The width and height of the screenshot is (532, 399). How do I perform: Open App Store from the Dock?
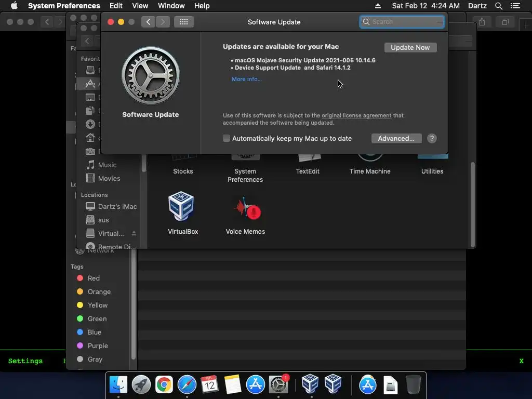click(256, 385)
